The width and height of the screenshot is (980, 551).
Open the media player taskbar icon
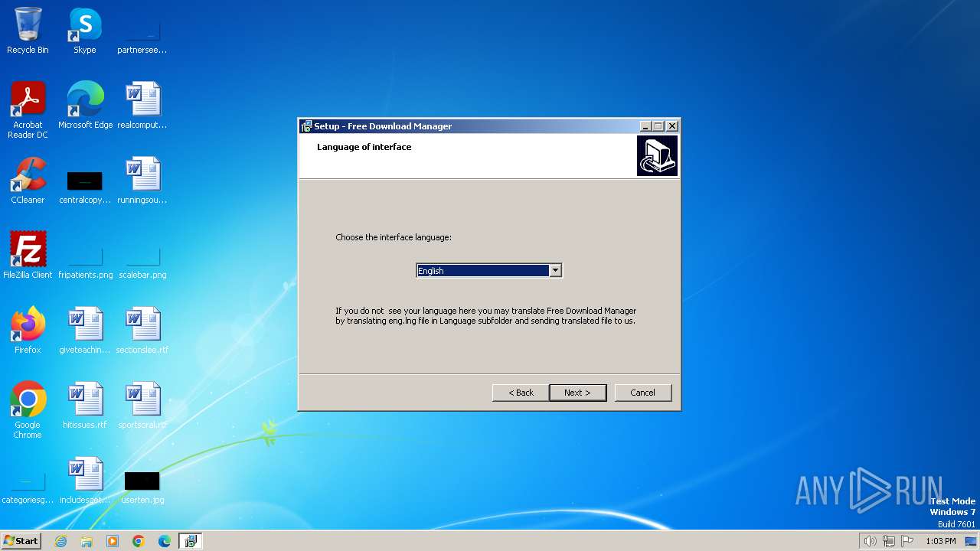click(x=113, y=541)
